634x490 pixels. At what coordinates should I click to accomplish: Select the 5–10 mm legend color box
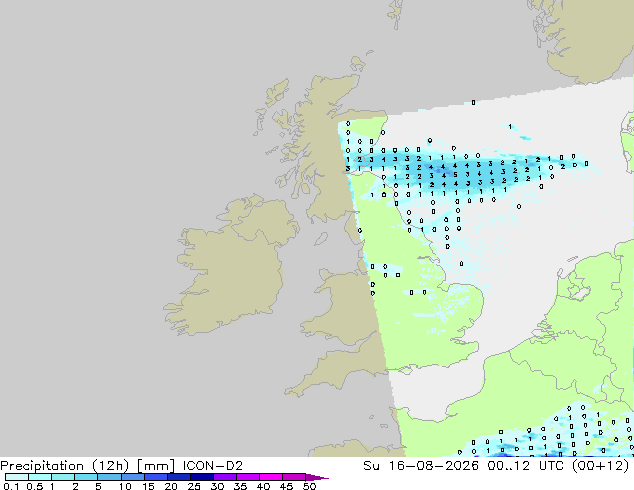pyautogui.click(x=110, y=477)
